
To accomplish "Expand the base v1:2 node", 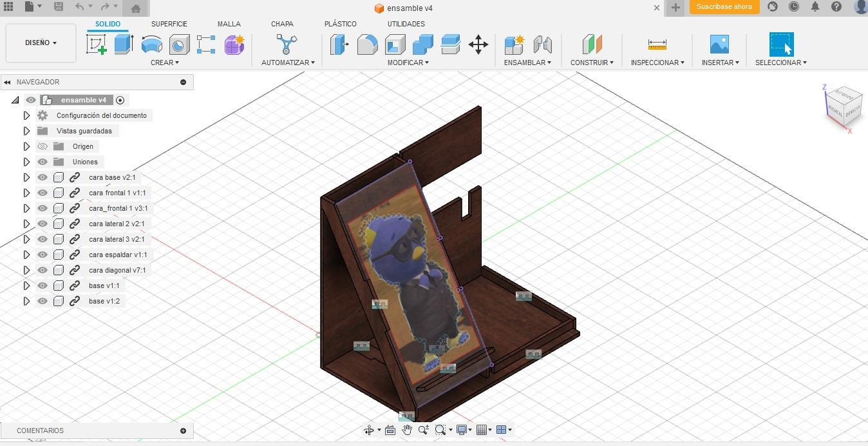I will pos(26,301).
